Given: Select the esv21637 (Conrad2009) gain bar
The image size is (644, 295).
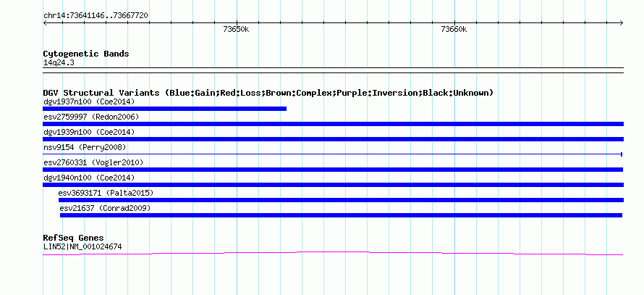Looking at the screenshot, I should pyautogui.click(x=341, y=215).
